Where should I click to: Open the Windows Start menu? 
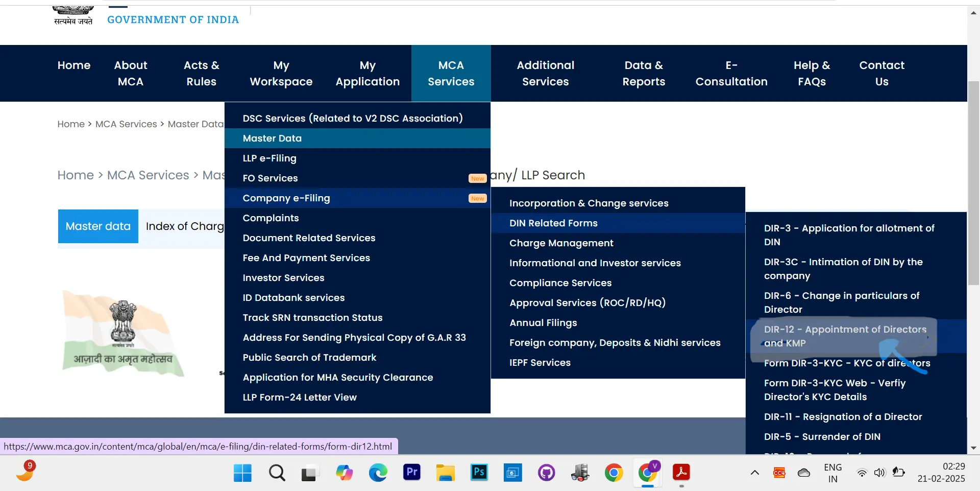click(242, 473)
